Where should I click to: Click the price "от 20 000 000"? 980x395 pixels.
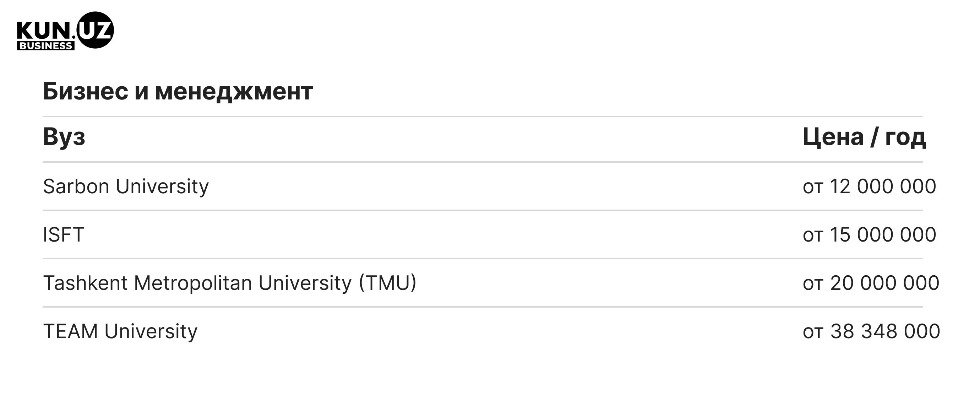pos(871,283)
